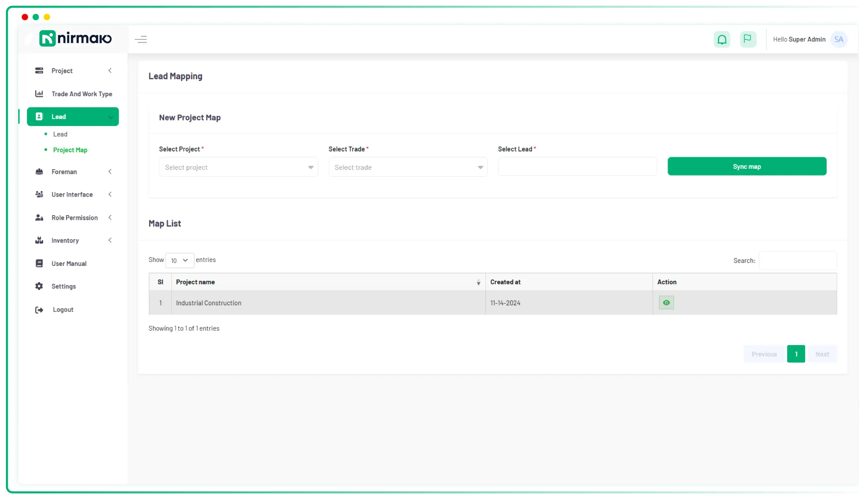This screenshot has width=859, height=504.
Task: Go to pagination page 1
Action: click(796, 354)
